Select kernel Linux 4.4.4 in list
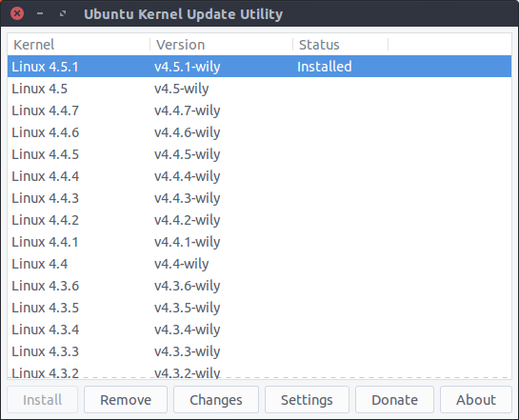Viewport: 519px width, 420px height. [x=259, y=176]
